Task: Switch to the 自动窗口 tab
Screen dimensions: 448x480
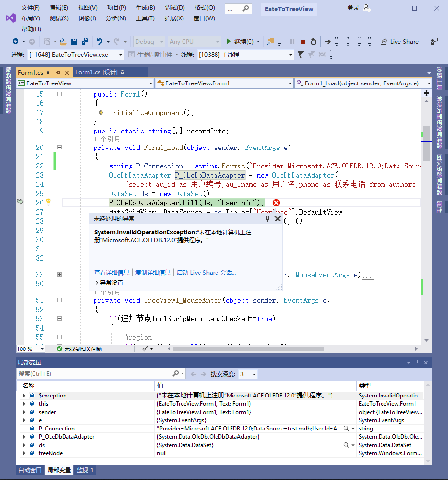Action: click(x=30, y=470)
